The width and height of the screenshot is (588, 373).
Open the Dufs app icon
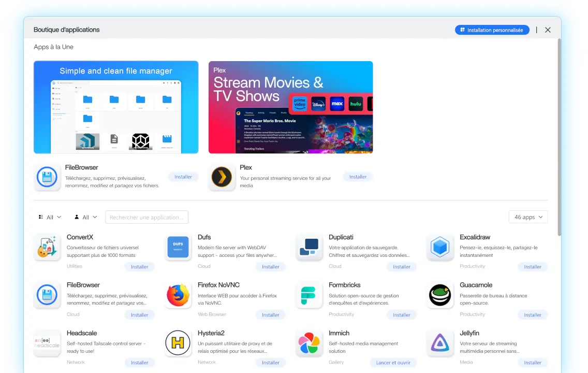(x=178, y=247)
